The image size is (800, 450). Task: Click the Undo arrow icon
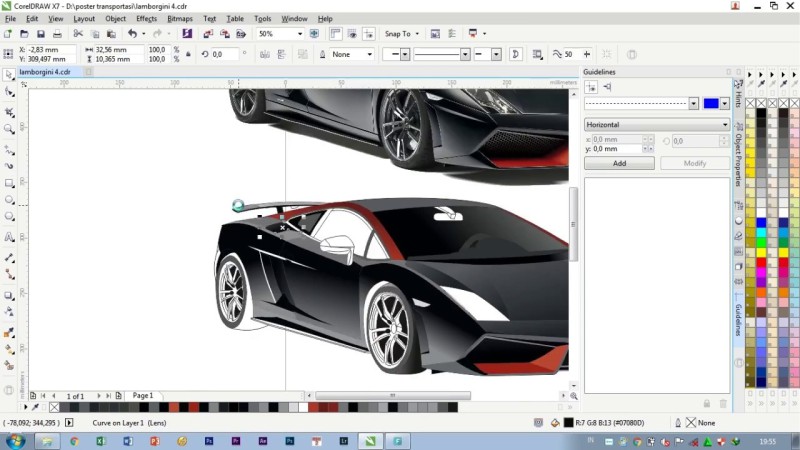(132, 34)
